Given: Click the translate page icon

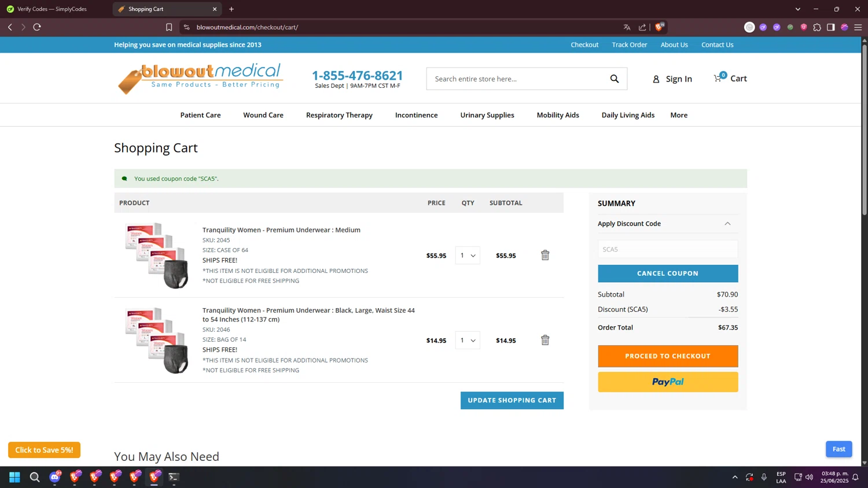Looking at the screenshot, I should 627,27.
